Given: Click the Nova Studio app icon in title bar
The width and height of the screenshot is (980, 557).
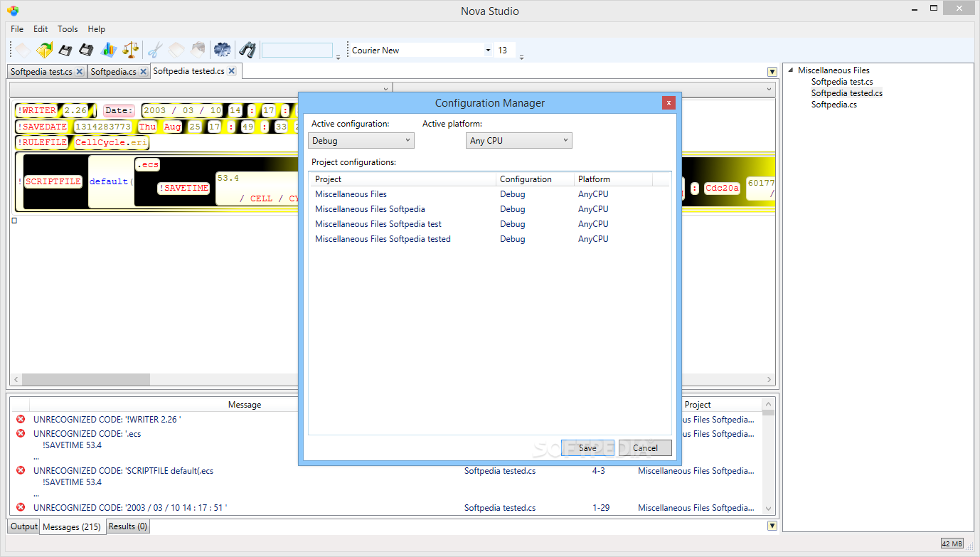Looking at the screenshot, I should tap(13, 11).
